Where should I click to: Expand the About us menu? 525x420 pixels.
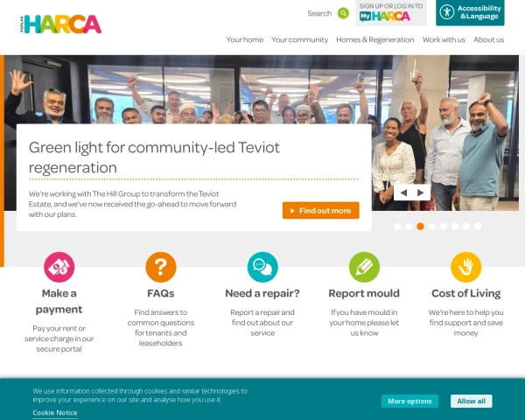(x=489, y=40)
